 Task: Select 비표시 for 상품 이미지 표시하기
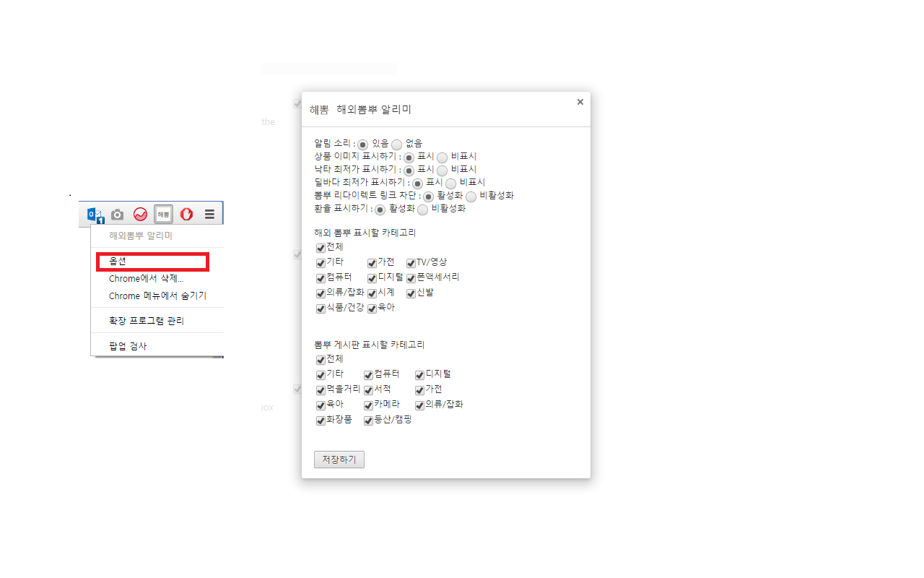tap(443, 158)
